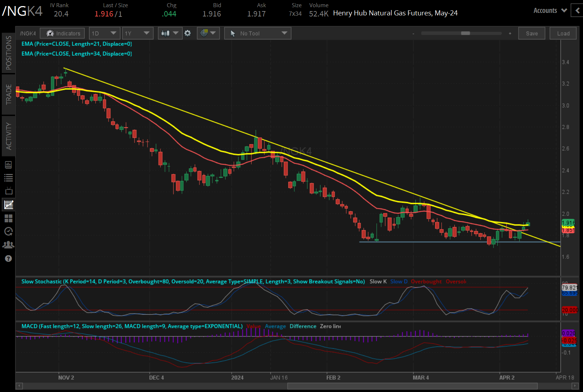Click the Save chart button
The width and height of the screenshot is (583, 392).
(x=531, y=33)
